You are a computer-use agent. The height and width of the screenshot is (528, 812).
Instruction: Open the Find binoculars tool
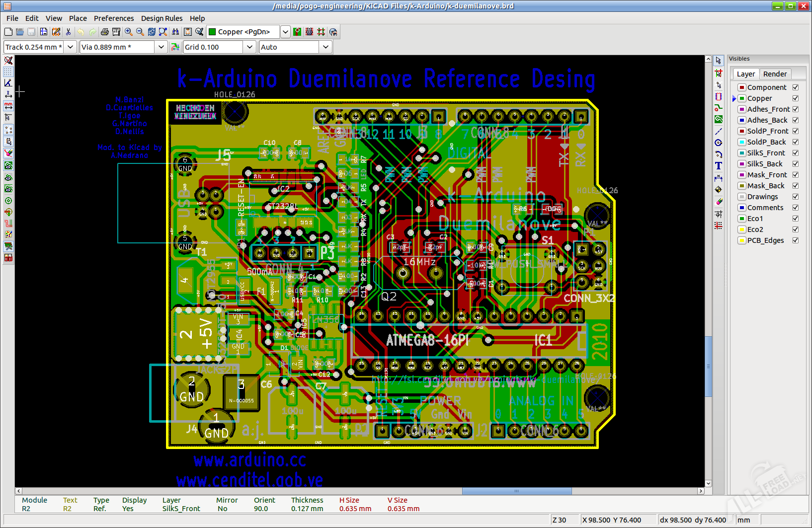[x=175, y=32]
